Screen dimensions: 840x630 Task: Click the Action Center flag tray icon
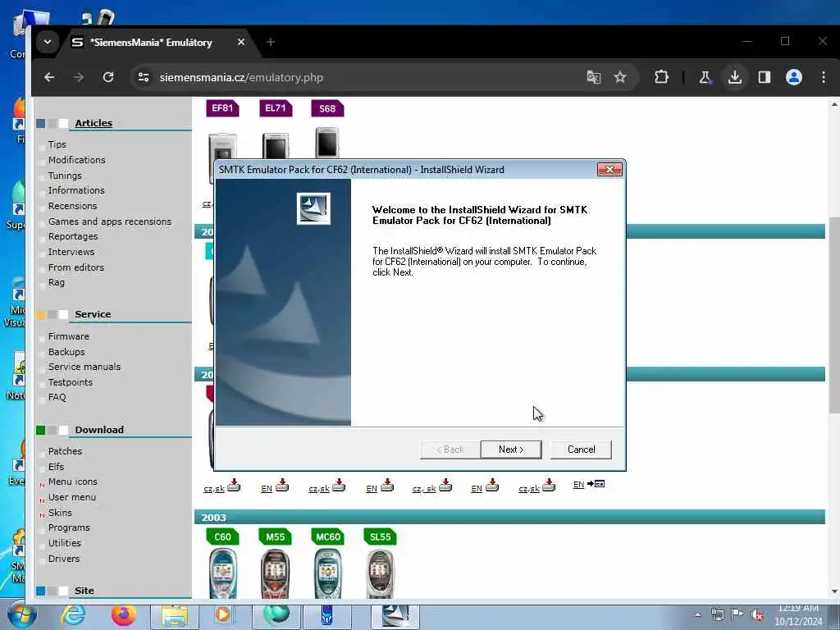[737, 615]
